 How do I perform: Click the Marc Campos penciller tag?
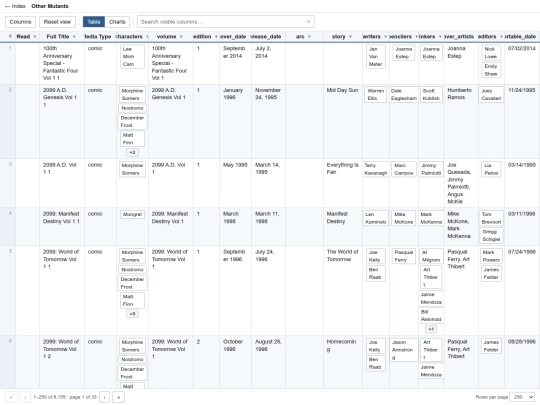(x=404, y=169)
